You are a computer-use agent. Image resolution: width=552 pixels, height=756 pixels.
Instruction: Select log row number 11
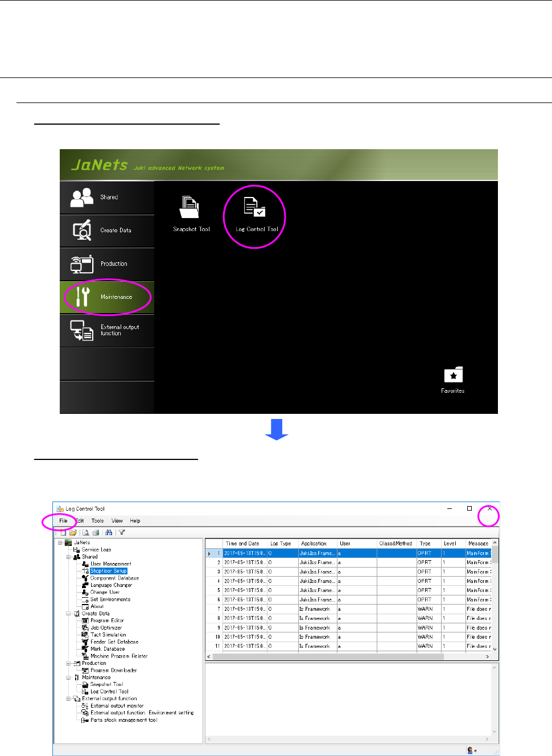pos(348,647)
